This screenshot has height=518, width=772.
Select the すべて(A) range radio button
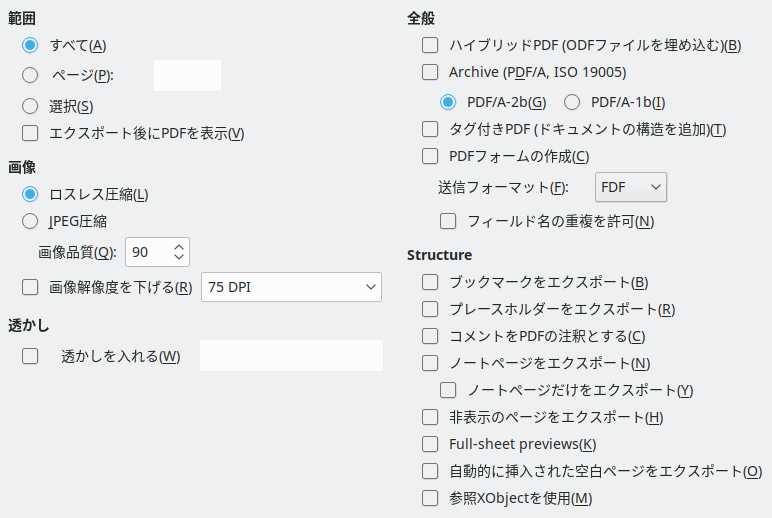coord(30,45)
